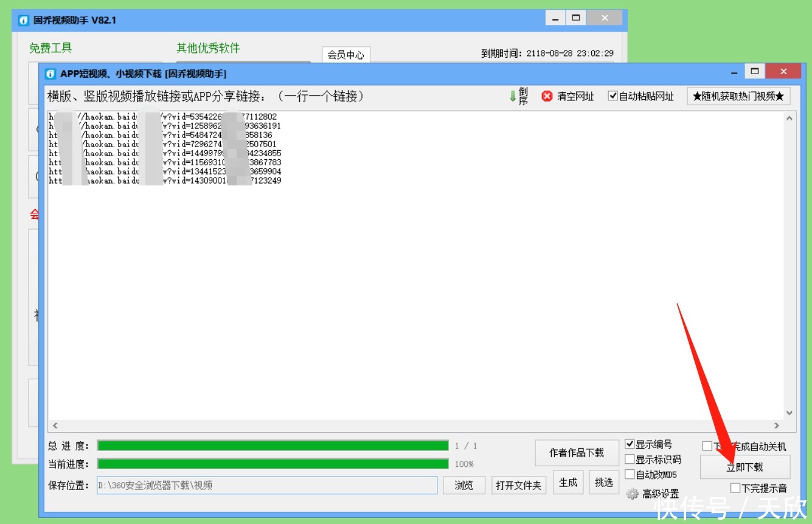Click the 生成 button
This screenshot has width=812, height=524.
[567, 482]
